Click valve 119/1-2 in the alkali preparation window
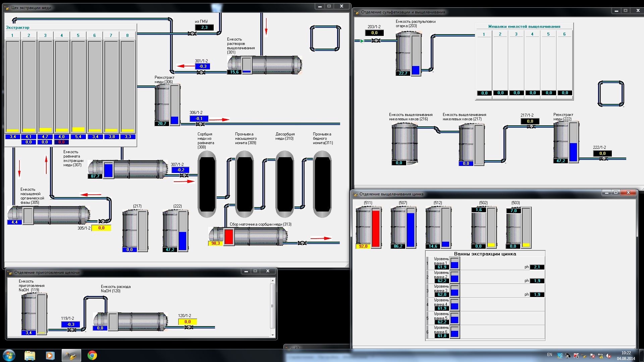644x362 pixels. 71,330
